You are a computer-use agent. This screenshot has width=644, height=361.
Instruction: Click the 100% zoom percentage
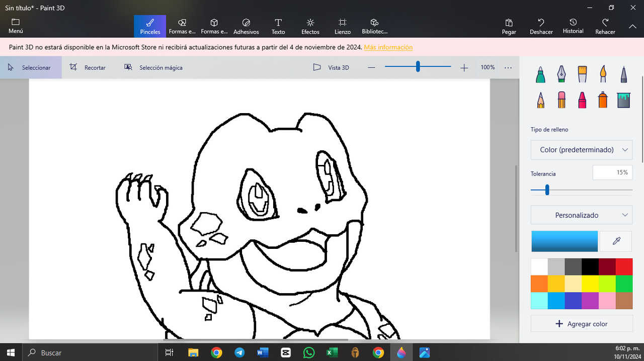click(x=488, y=67)
